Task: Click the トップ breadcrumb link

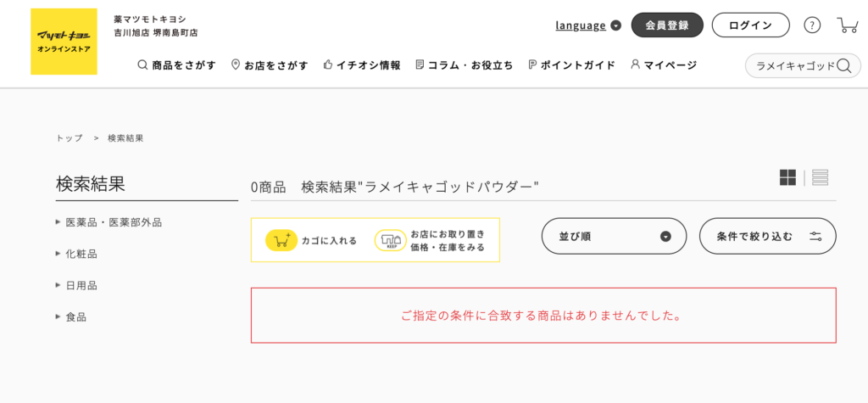Action: 70,138
